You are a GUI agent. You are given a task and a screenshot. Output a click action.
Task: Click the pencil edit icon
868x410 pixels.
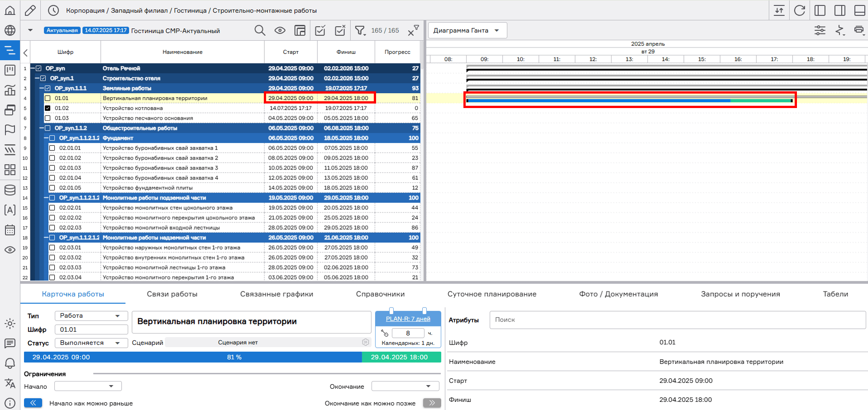30,10
